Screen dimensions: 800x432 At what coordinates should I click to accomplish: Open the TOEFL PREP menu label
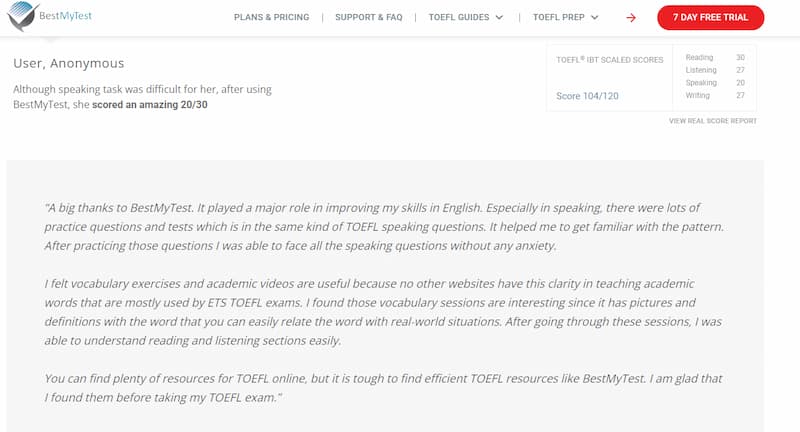[x=559, y=17]
